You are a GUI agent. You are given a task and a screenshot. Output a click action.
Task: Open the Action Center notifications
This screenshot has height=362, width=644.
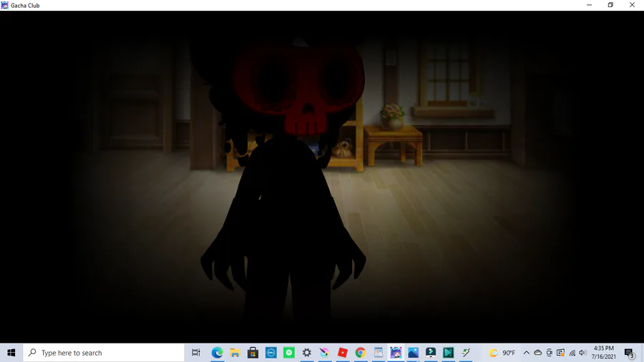click(629, 353)
